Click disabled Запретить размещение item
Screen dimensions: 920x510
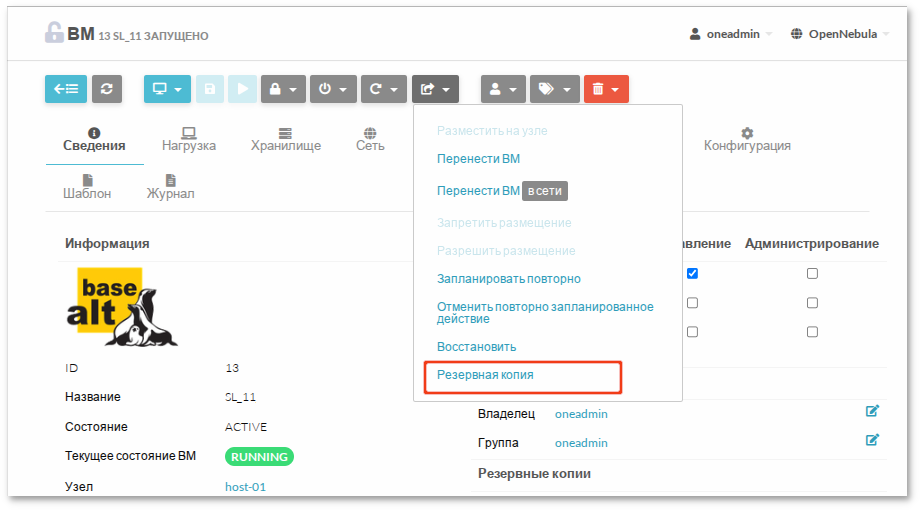504,223
